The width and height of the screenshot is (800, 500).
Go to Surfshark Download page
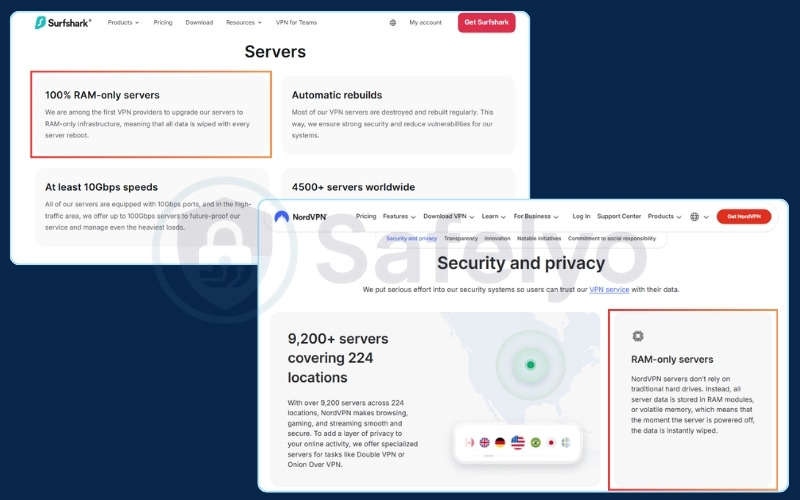pyautogui.click(x=199, y=22)
